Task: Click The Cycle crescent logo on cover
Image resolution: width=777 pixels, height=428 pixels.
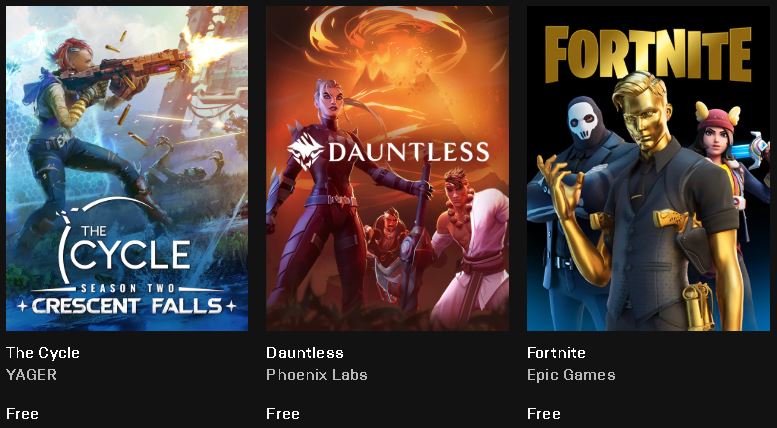Action: [124, 241]
